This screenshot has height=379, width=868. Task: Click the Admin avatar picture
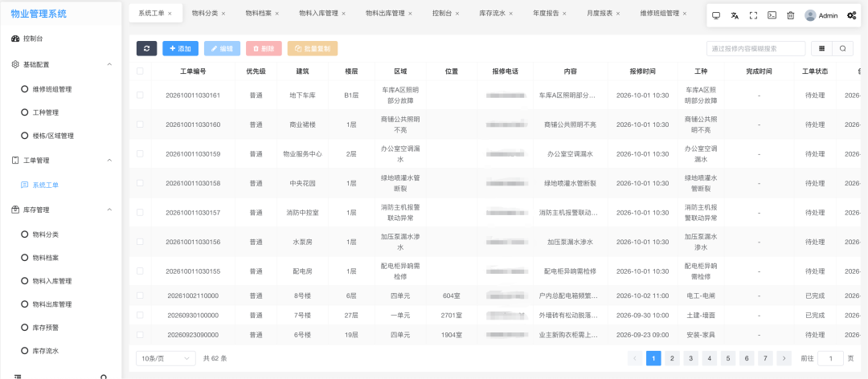[810, 15]
